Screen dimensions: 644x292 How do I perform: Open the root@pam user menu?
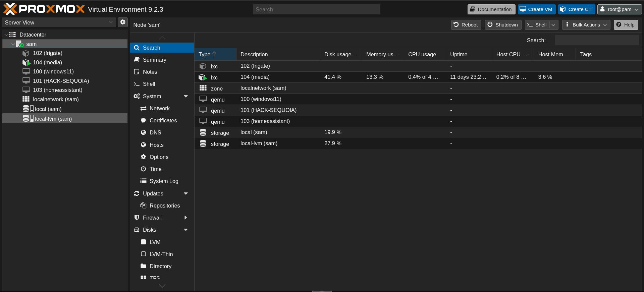(x=619, y=9)
